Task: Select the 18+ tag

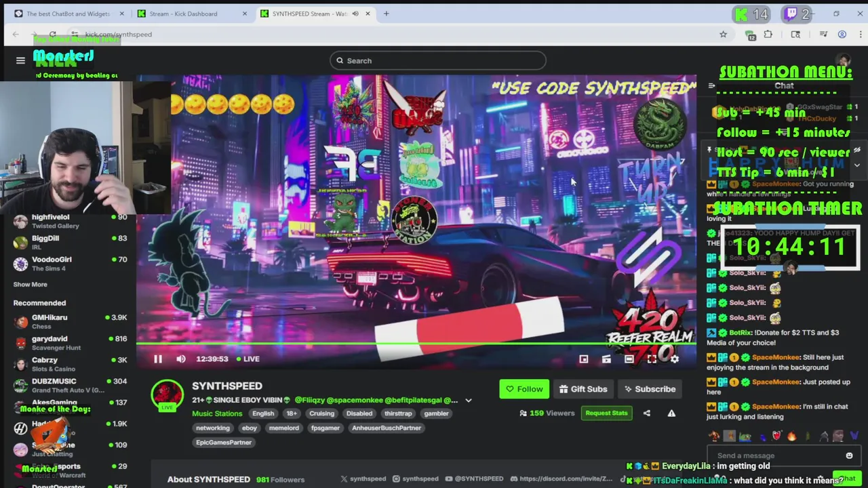Action: pyautogui.click(x=292, y=413)
